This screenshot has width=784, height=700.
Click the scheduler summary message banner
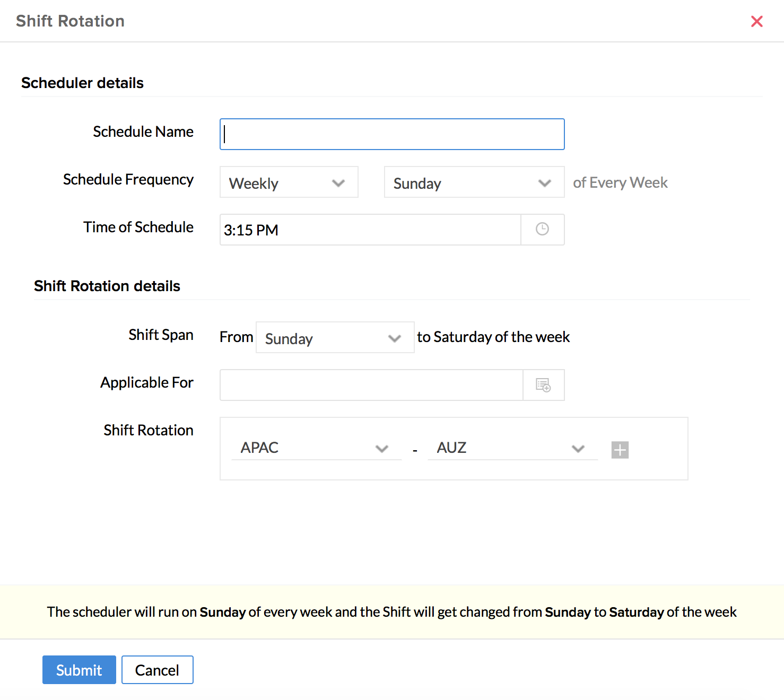(x=391, y=612)
